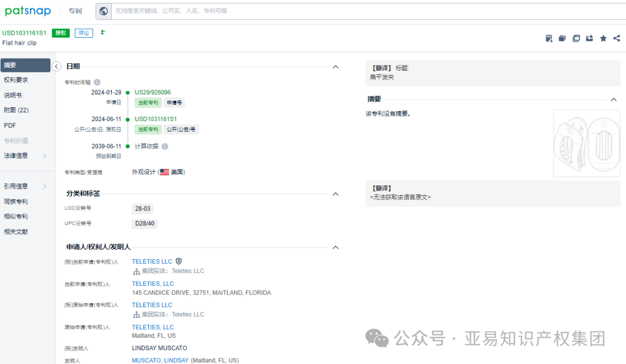
Task: Open 相似专利 in the sidebar
Action: 16,216
